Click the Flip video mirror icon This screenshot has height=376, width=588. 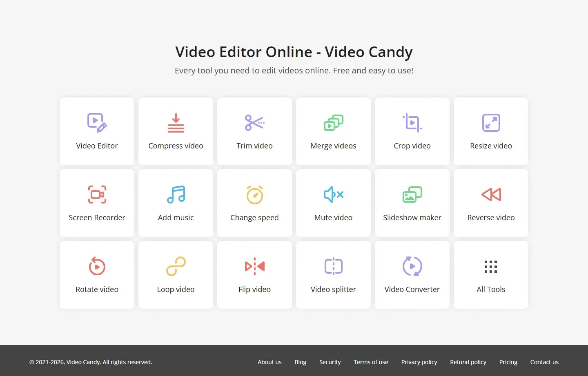point(255,266)
